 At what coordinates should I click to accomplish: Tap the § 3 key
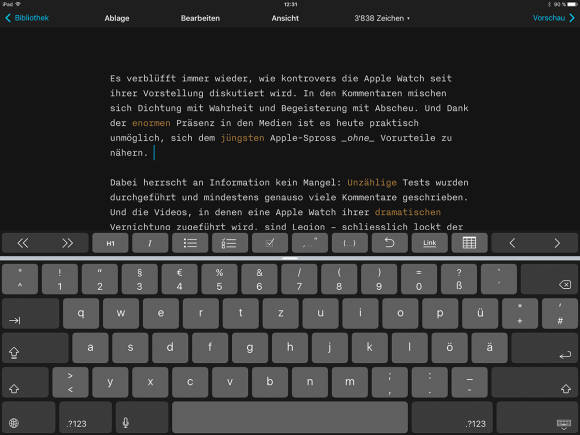point(139,279)
